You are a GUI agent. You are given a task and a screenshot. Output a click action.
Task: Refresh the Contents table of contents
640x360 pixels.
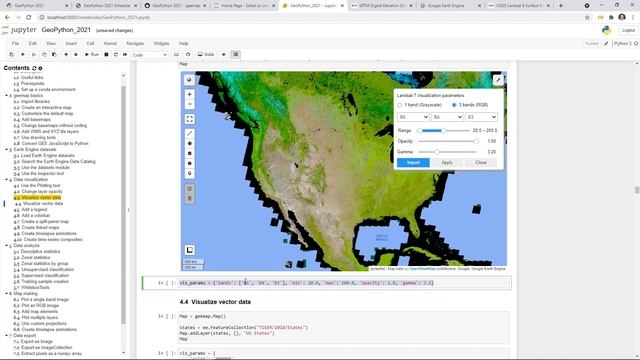pos(34,68)
